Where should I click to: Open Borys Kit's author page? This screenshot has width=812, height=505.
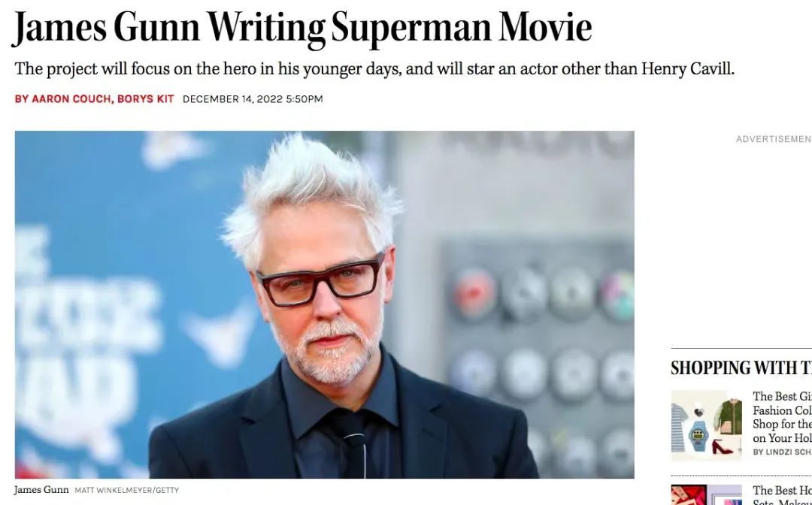click(146, 99)
